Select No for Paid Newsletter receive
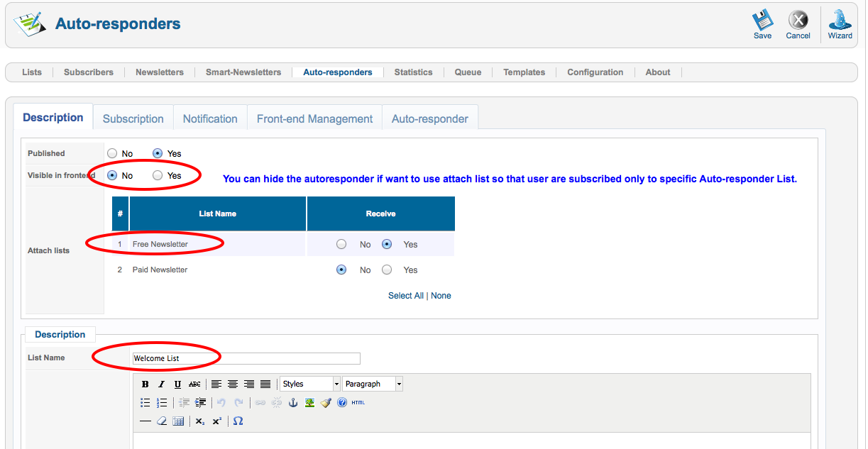This screenshot has height=449, width=868. click(341, 270)
